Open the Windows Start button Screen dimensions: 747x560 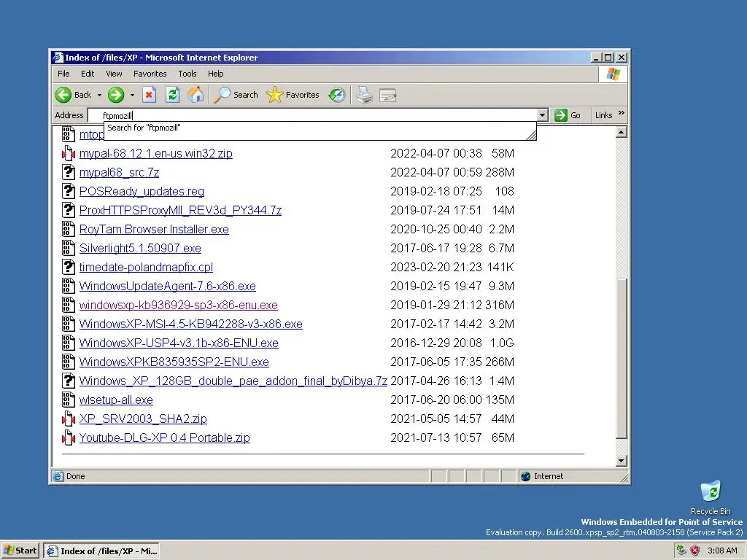20,551
